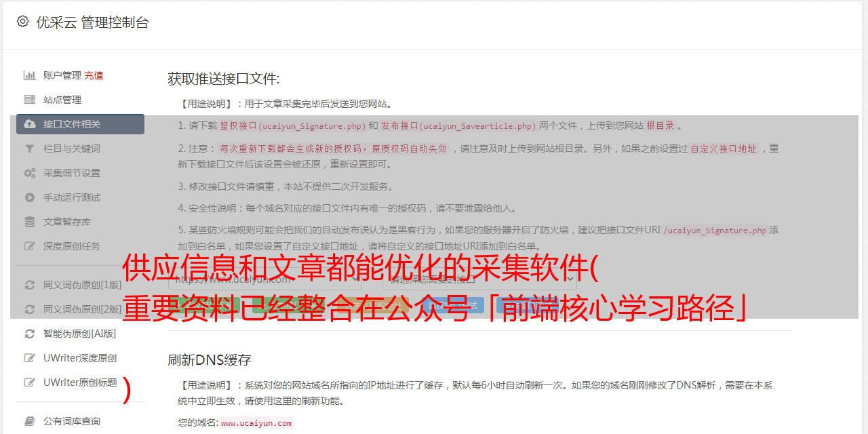Click the refresh icon for 智能伪原创[AI版]
868x434 pixels.
tap(30, 334)
